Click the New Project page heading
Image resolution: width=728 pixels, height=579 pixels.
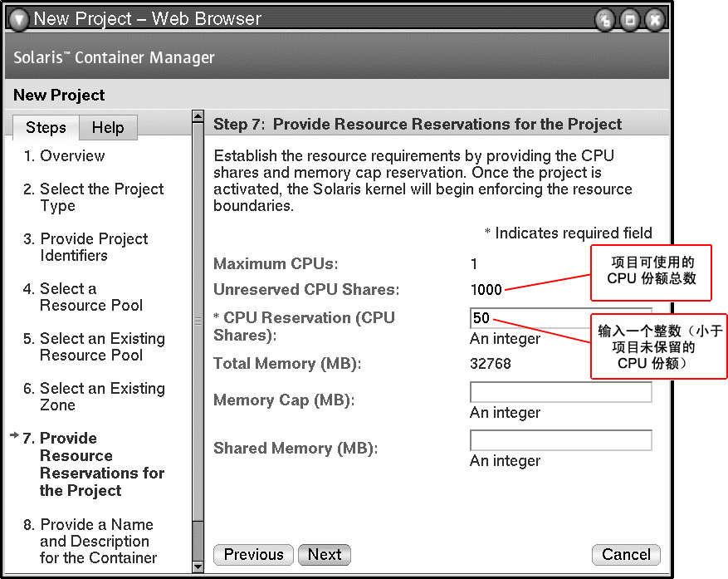click(x=59, y=95)
